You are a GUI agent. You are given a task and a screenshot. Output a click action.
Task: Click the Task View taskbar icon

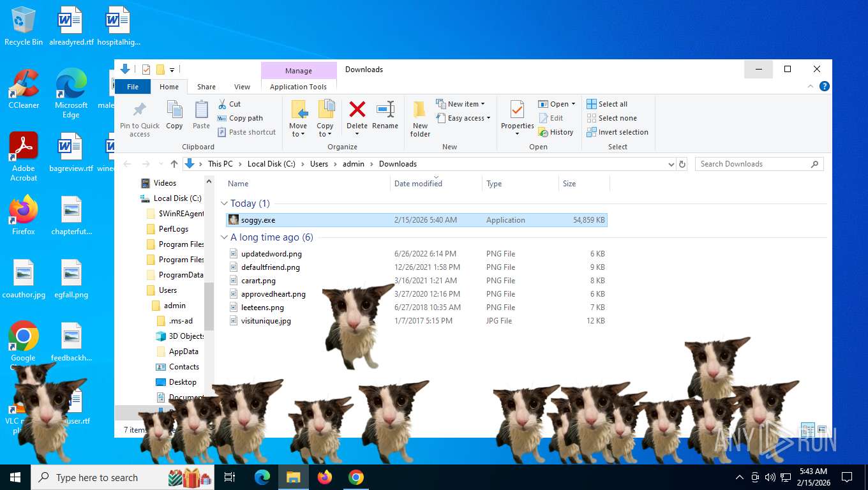(x=230, y=477)
